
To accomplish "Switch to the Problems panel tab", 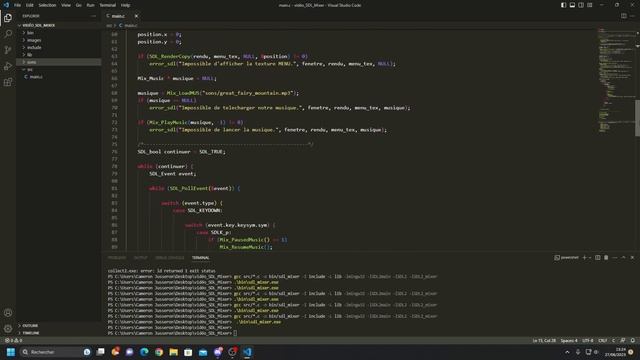I will tap(117, 258).
